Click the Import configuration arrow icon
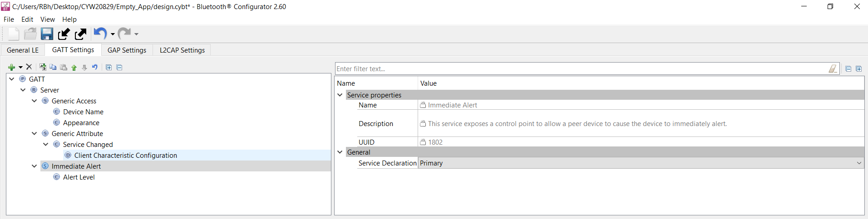Image resolution: width=868 pixels, height=219 pixels. (x=64, y=34)
